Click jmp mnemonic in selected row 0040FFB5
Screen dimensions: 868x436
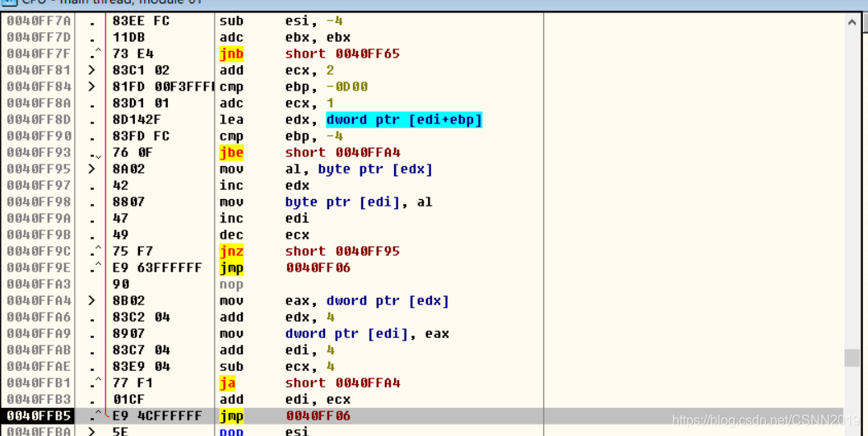(x=231, y=416)
